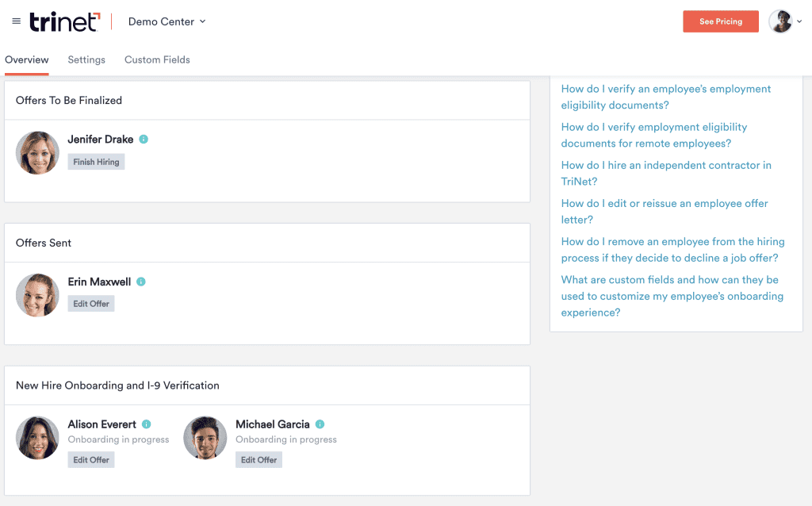Click info icon beside Erin Maxwell
The image size is (812, 506).
[141, 282]
